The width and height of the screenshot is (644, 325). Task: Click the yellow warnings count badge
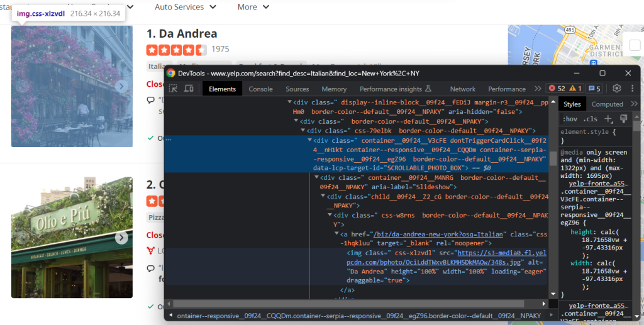click(x=575, y=89)
